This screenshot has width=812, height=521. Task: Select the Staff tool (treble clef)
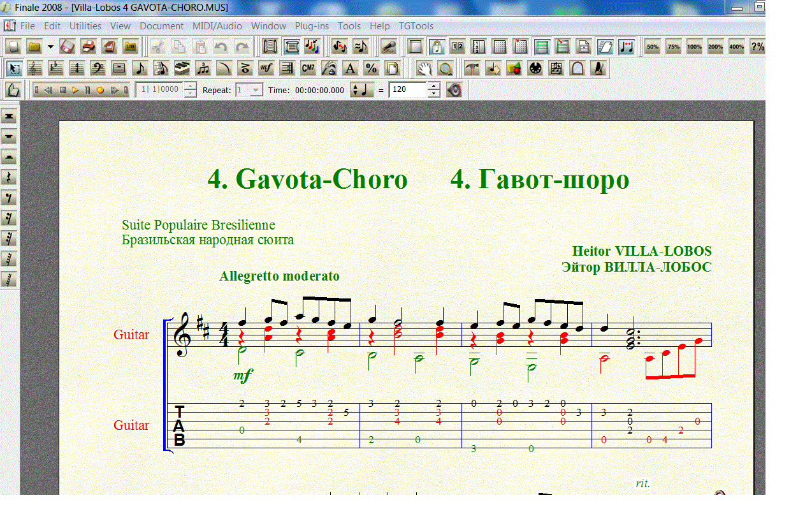point(35,68)
